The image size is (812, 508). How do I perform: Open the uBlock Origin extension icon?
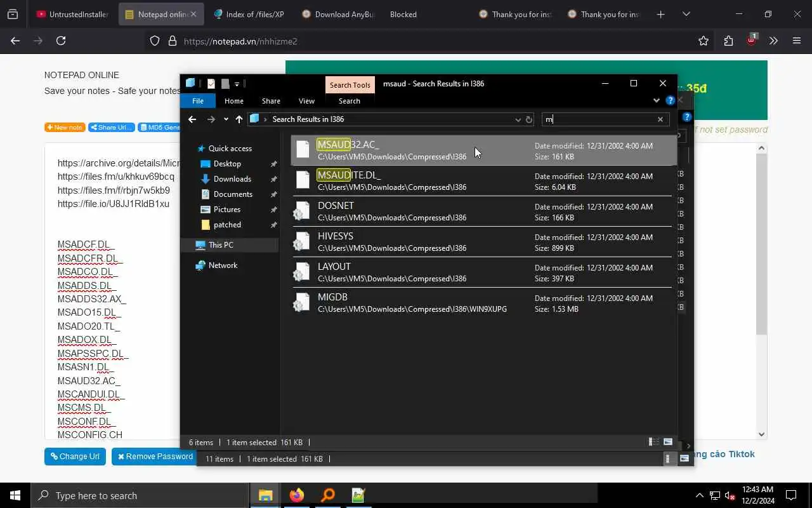coord(752,39)
